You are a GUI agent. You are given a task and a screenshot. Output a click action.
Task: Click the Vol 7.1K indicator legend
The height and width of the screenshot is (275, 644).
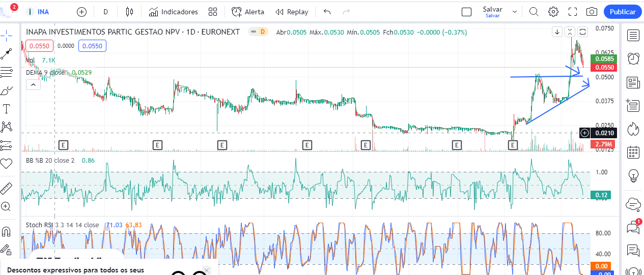[x=41, y=60]
